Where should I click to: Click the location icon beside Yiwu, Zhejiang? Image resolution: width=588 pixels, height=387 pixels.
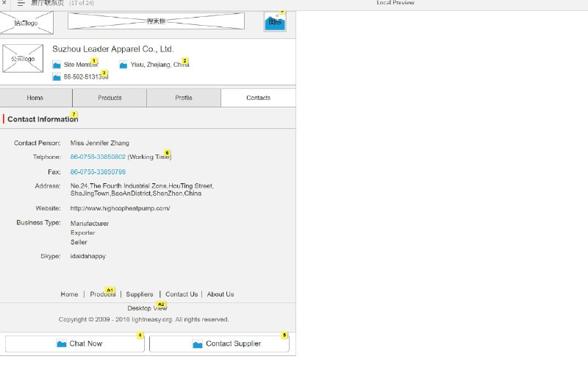pos(123,65)
